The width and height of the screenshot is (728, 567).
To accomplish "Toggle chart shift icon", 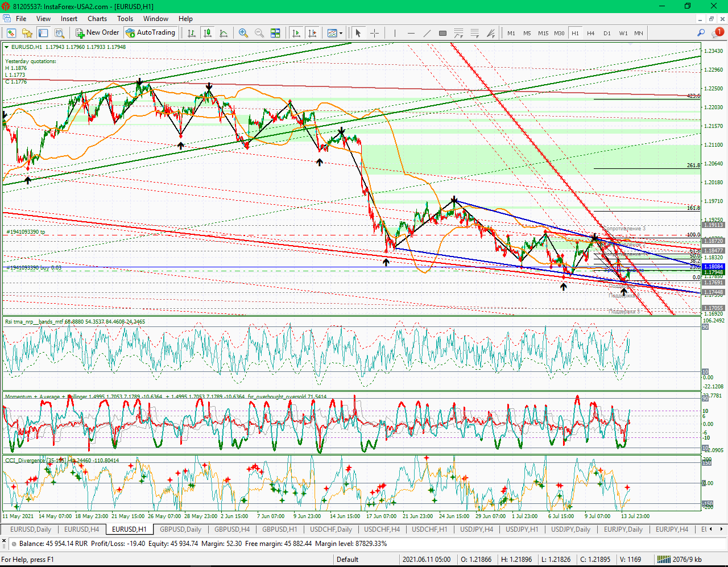I will coord(312,33).
